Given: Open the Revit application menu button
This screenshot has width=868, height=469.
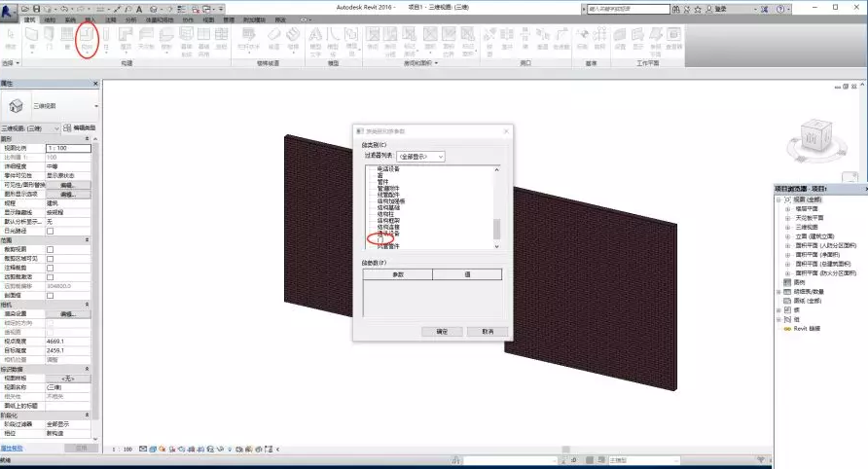Looking at the screenshot, I should tap(9, 11).
